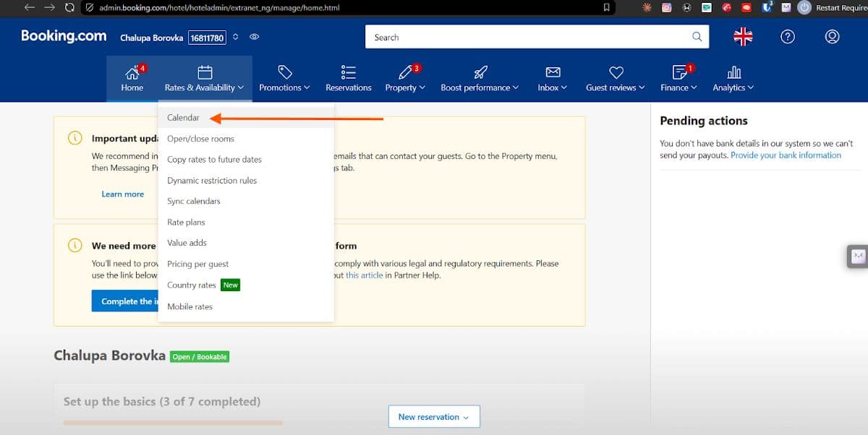Bookmark this page icon in address bar
Viewport: 868px width, 435px height.
(607, 7)
